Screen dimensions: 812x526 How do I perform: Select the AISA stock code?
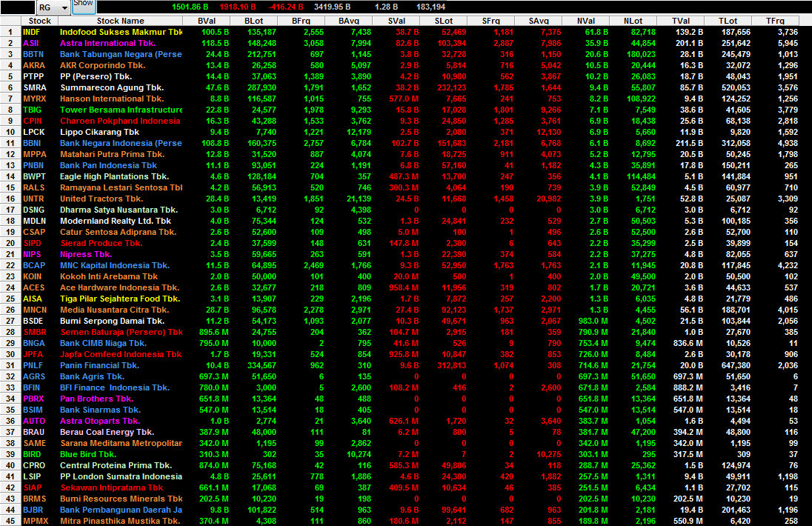click(x=33, y=299)
